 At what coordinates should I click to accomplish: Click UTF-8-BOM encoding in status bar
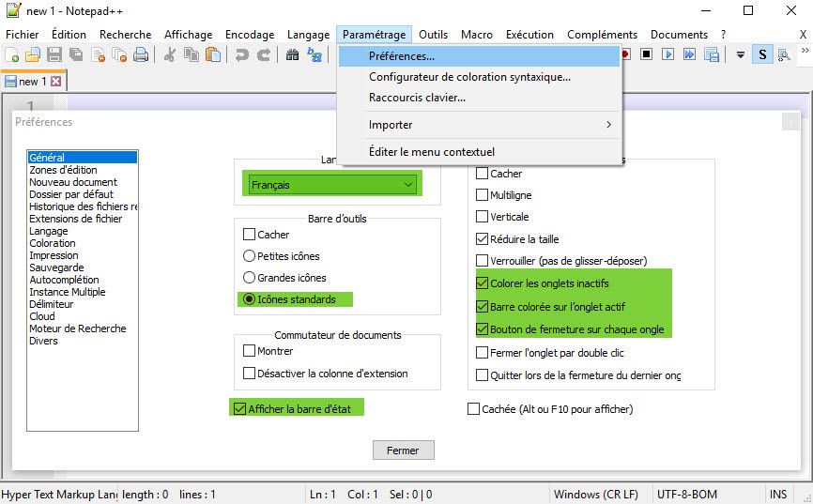(x=687, y=495)
